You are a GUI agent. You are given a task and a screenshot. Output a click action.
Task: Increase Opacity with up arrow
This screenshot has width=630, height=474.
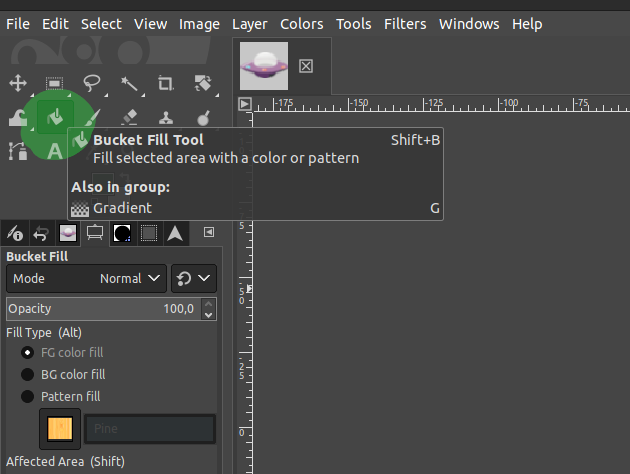point(209,304)
